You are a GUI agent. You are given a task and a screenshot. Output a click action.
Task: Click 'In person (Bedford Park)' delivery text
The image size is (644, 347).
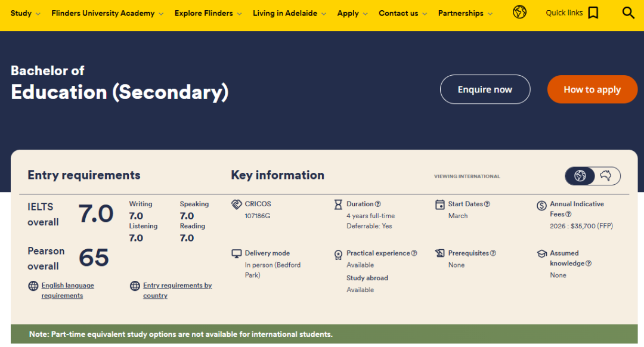tap(273, 270)
